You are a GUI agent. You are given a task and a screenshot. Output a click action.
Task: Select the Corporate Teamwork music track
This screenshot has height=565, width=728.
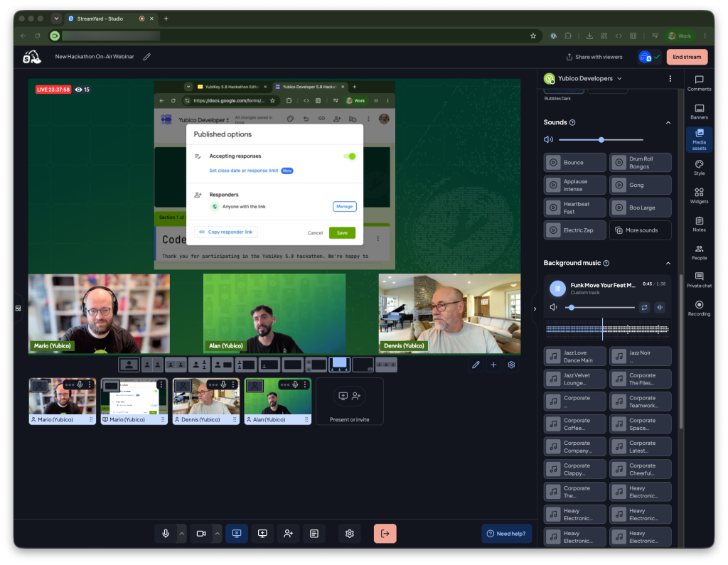pos(641,401)
